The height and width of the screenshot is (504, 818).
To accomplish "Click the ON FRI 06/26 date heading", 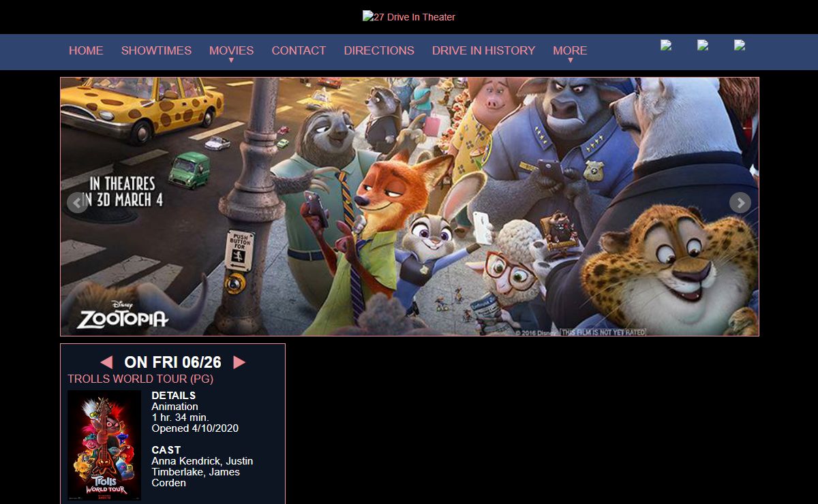I will point(173,362).
